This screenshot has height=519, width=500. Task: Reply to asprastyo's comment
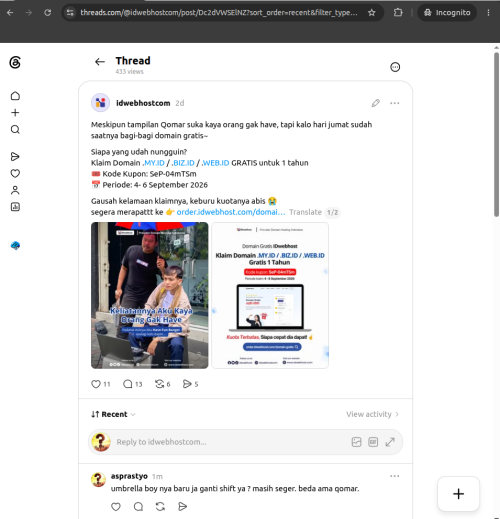(138, 507)
